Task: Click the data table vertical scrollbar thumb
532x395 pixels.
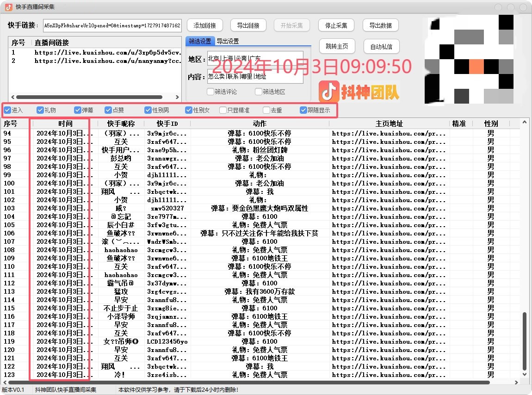Action: pos(525,341)
